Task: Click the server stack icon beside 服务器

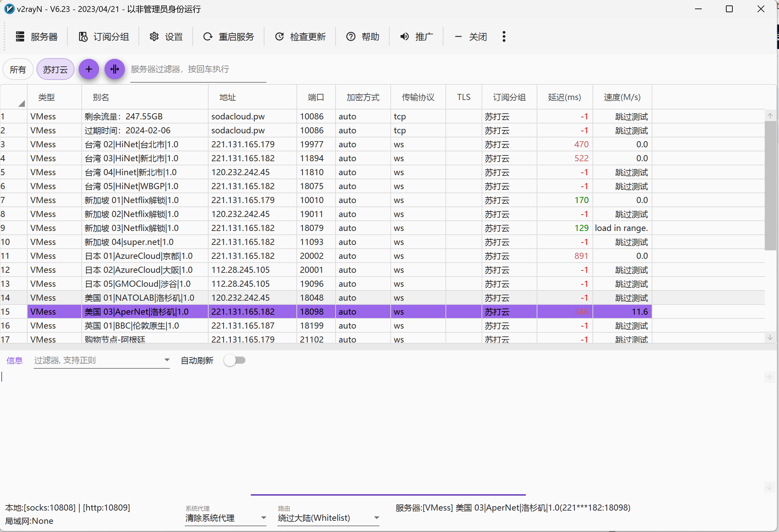Action: pyautogui.click(x=20, y=36)
